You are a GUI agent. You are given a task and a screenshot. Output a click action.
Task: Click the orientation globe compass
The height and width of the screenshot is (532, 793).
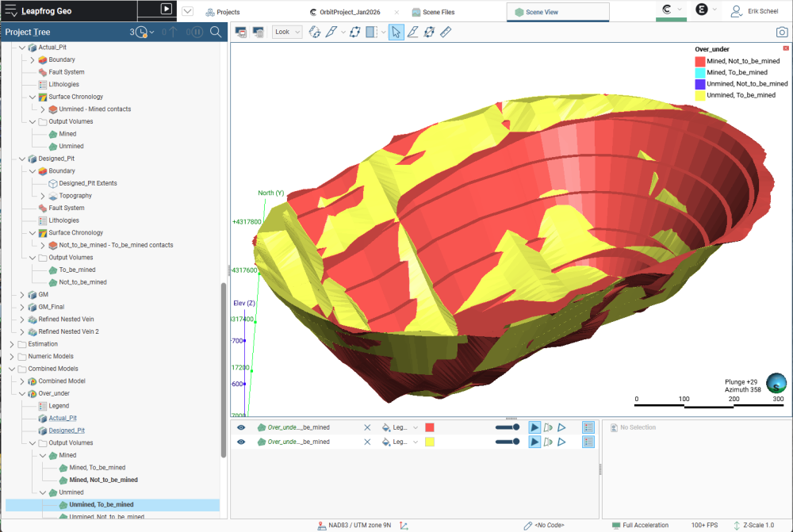776,383
